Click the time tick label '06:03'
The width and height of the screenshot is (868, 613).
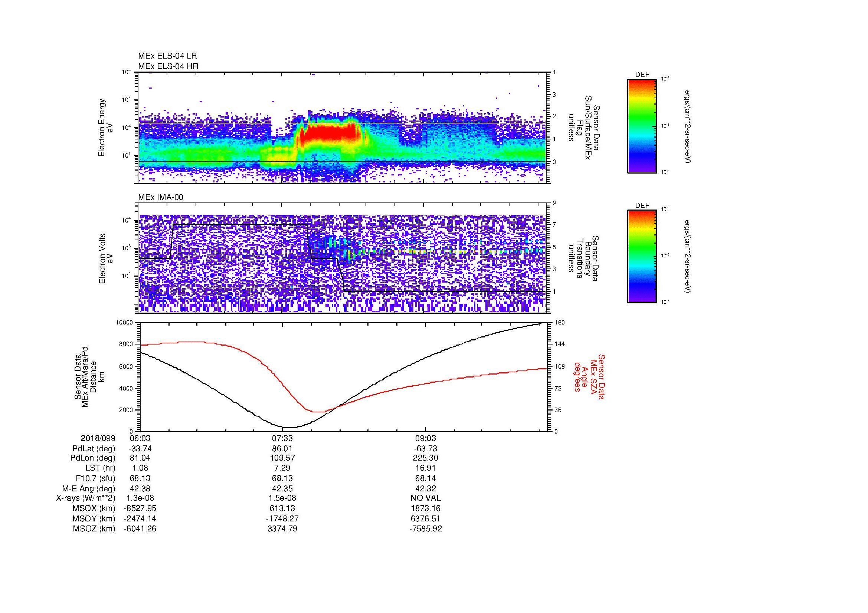pyautogui.click(x=140, y=438)
